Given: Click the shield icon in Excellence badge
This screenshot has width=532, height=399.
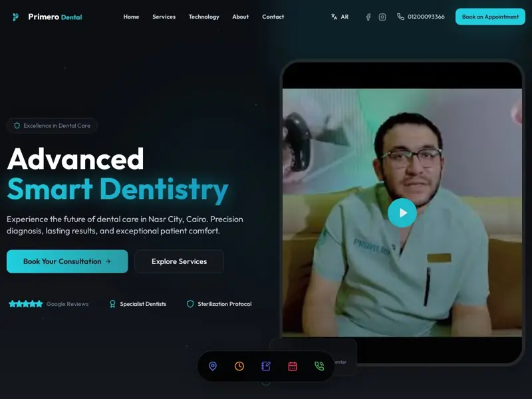Looking at the screenshot, I should [17, 126].
